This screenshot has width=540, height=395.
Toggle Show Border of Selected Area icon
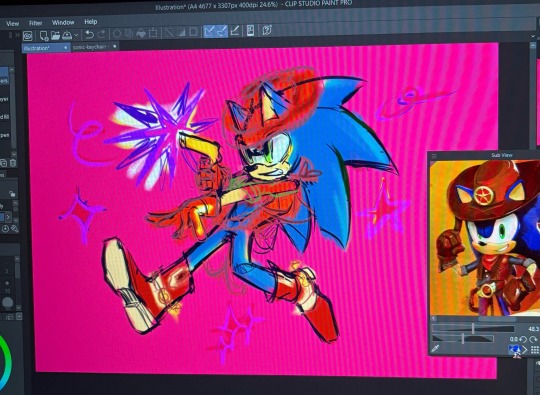coord(194,32)
